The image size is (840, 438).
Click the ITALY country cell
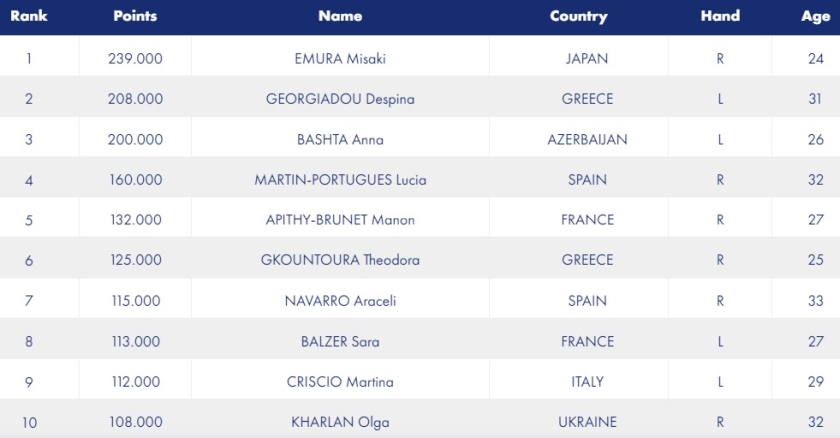[587, 382]
